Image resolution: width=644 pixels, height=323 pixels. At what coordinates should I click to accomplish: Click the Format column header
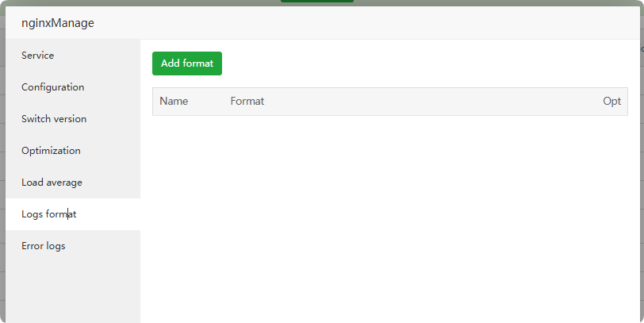pyautogui.click(x=247, y=101)
